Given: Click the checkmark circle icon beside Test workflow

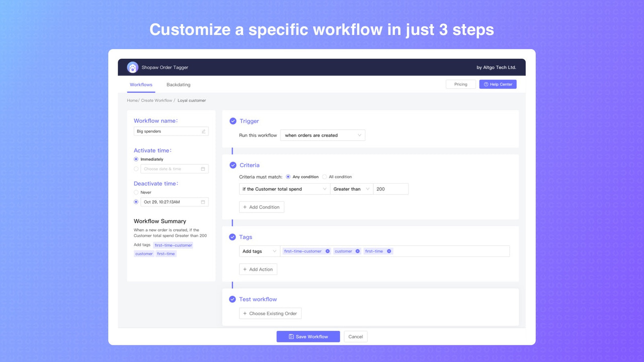Looking at the screenshot, I should click(x=232, y=299).
